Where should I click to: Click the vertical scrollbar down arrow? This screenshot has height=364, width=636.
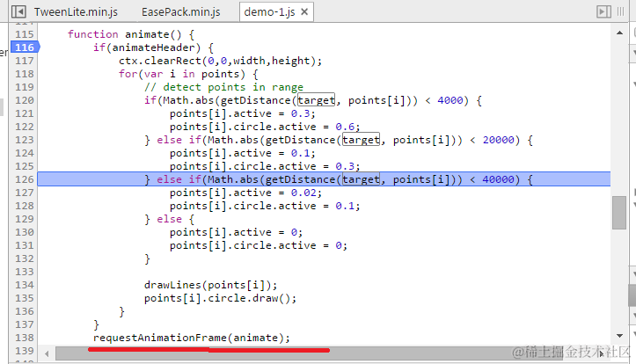[619, 336]
